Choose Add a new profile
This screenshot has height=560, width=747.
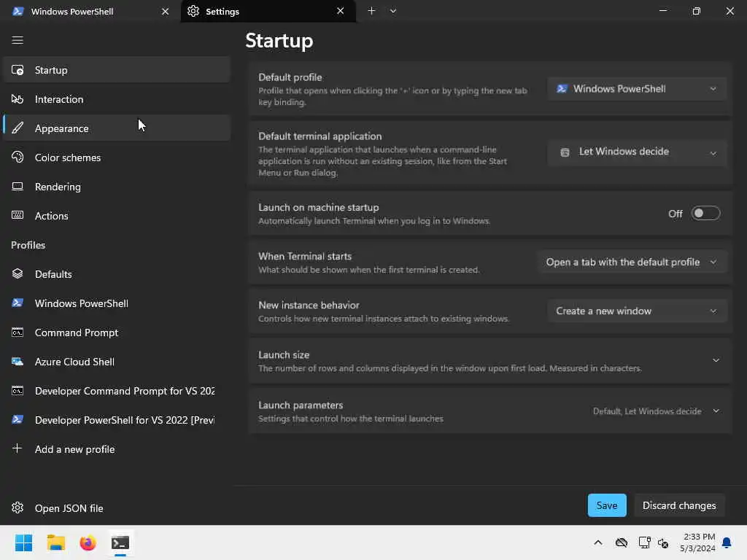(117, 448)
